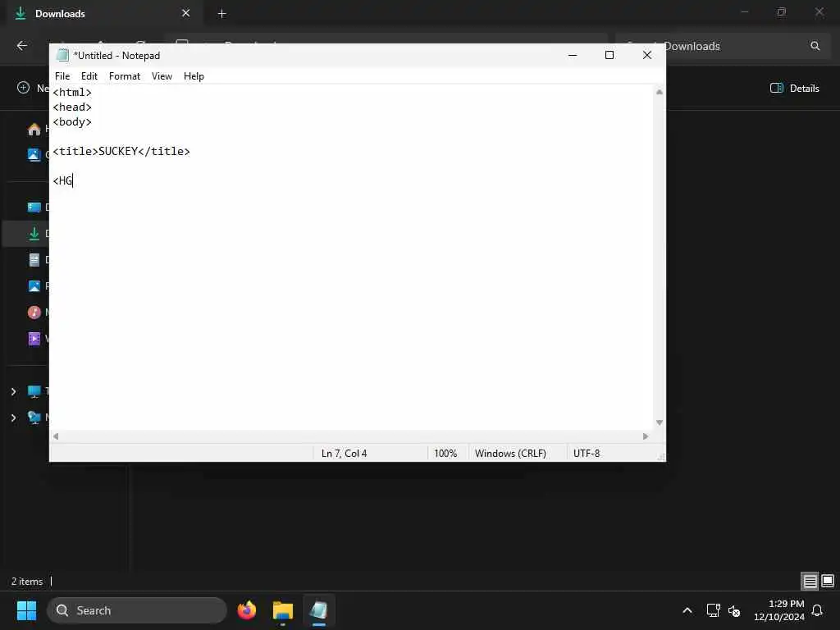Open the Edit menu in Notepad
This screenshot has height=630, width=840.
[89, 76]
